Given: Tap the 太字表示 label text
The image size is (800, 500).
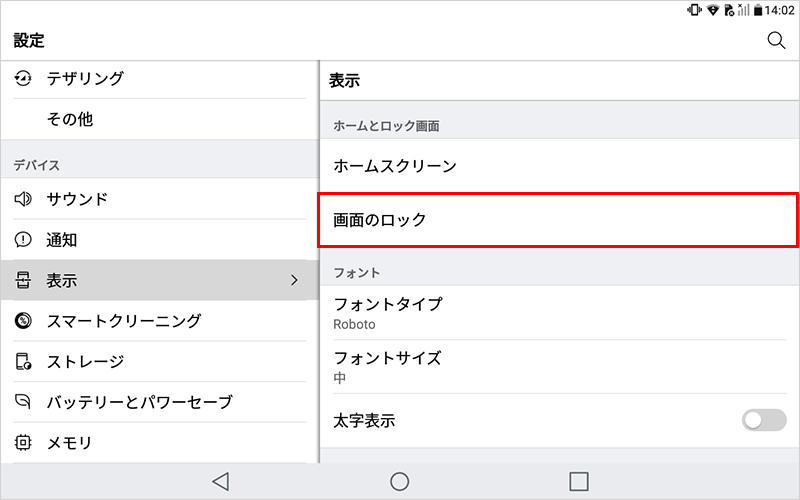Looking at the screenshot, I should 364,420.
